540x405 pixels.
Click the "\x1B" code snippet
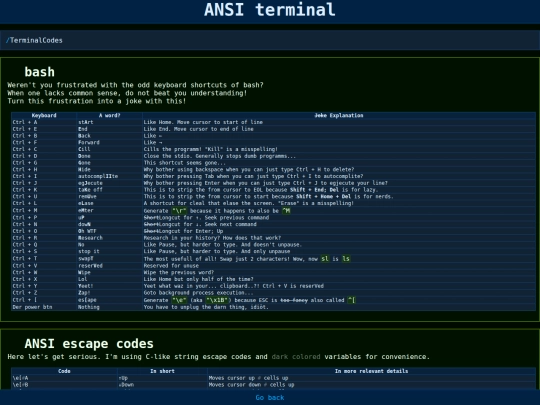click(x=217, y=300)
